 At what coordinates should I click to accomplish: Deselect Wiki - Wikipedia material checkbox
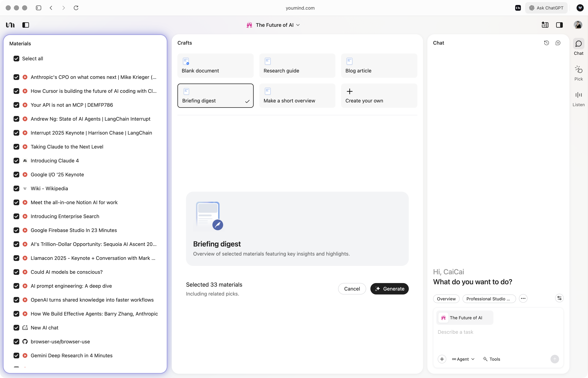click(16, 188)
